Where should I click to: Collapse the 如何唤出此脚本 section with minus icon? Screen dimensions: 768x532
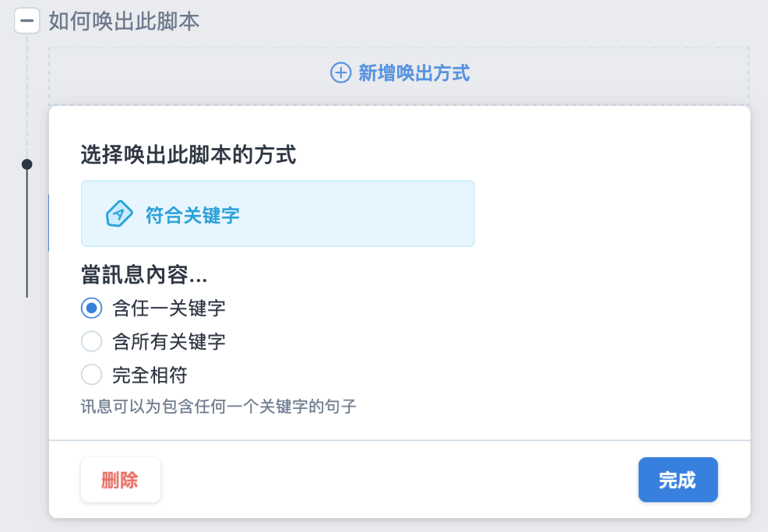click(27, 21)
